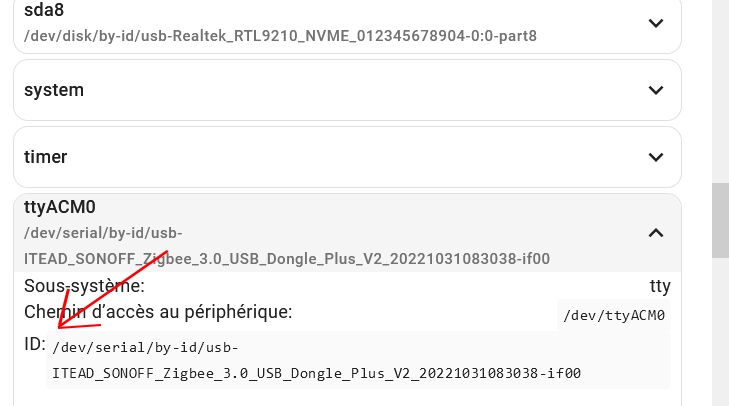
Task: Open the sda8 hardware row title
Action: pos(47,12)
